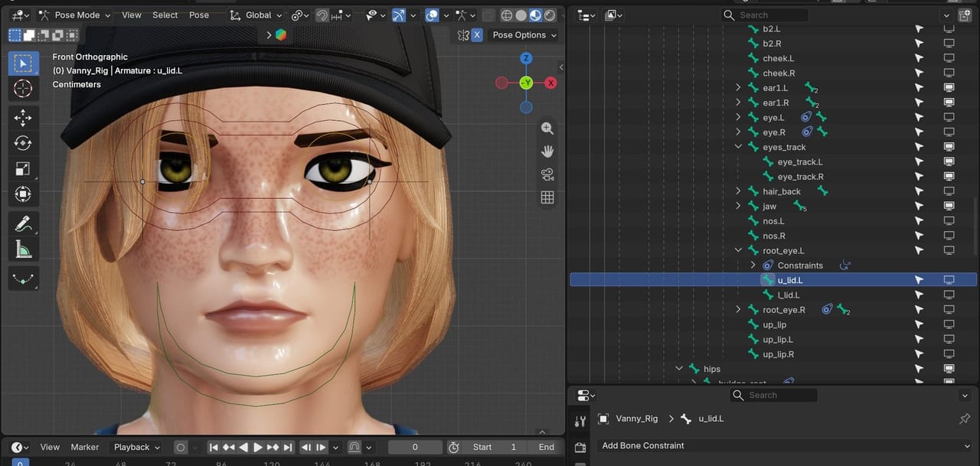Screen dimensions: 980x466
Task: Play the animation forward
Action: click(x=258, y=447)
